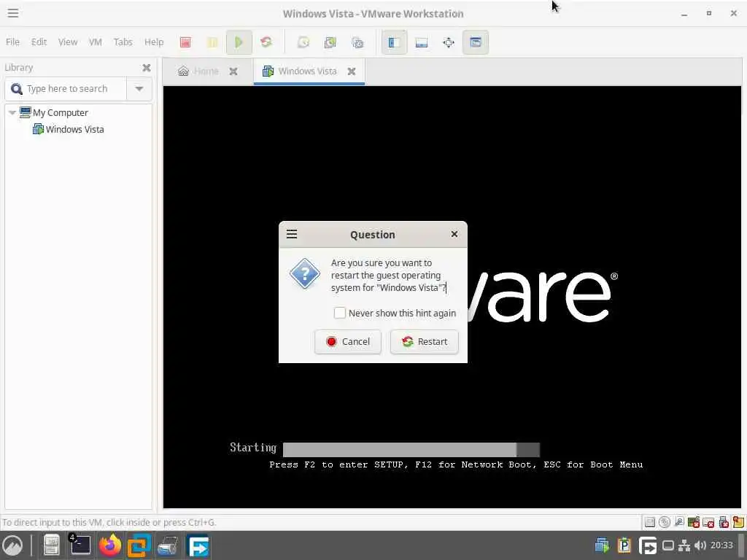Viewport: 747px width, 560px height.
Task: Toggle the thumbnail bar view icon
Action: [422, 42]
